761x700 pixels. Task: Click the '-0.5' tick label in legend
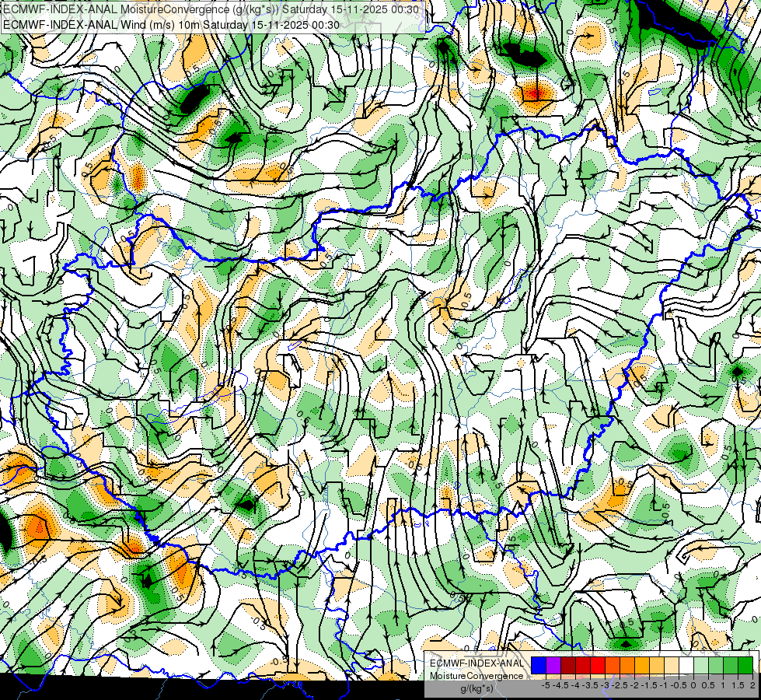(679, 685)
